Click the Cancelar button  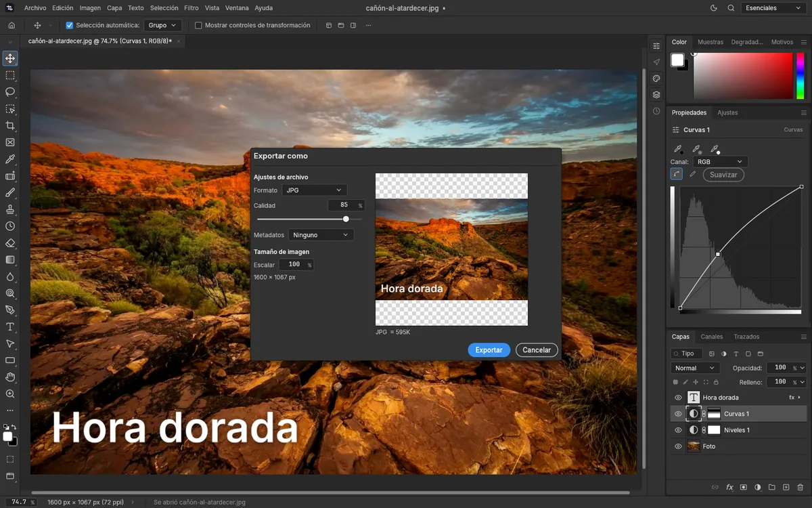(x=537, y=350)
